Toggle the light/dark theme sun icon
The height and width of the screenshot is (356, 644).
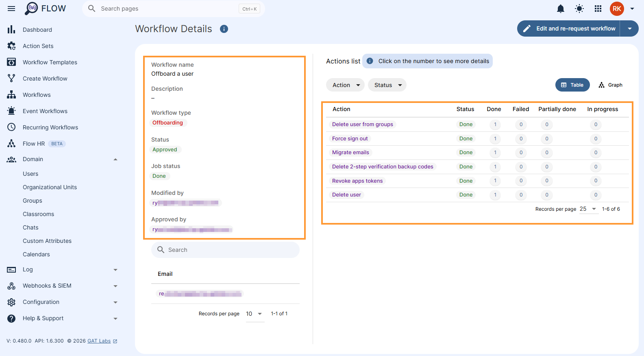tap(579, 9)
